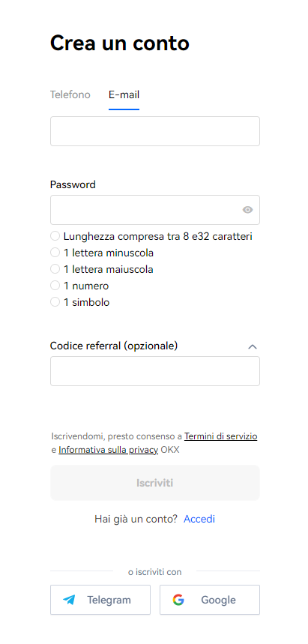Select the 1 numero circle
The image size is (308, 644).
(55, 286)
